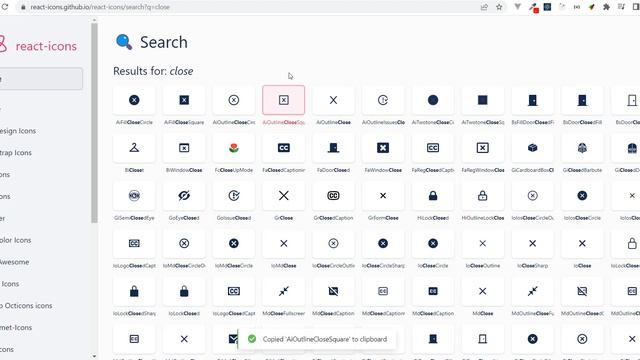Image resolution: width=640 pixels, height=360 pixels.
Task: Copy the IoIosCloseCircle filled icon
Action: coord(582,196)
